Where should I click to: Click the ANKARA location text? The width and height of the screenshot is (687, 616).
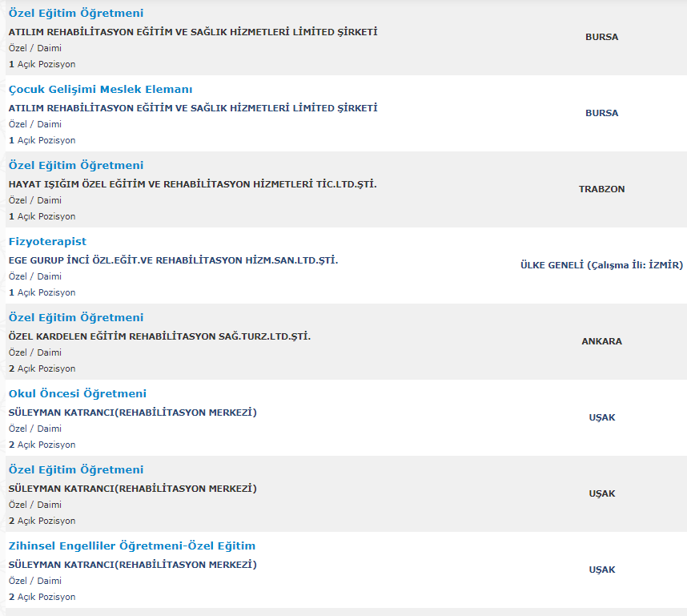click(601, 342)
